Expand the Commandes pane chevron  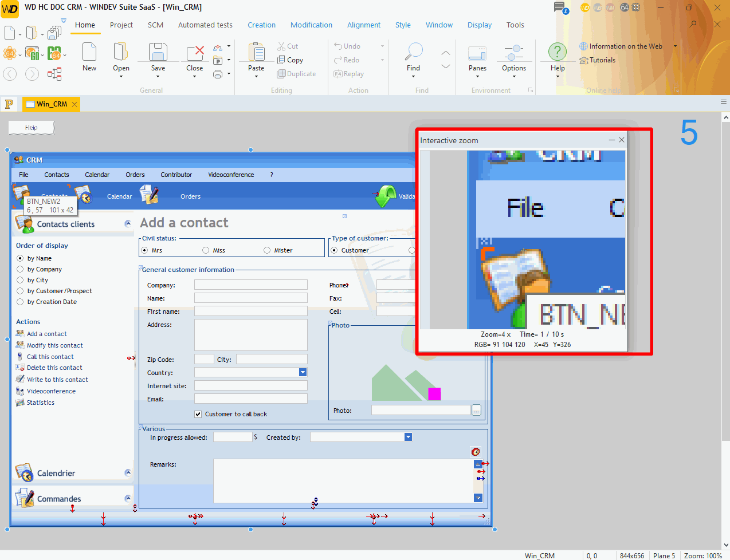[x=128, y=498]
